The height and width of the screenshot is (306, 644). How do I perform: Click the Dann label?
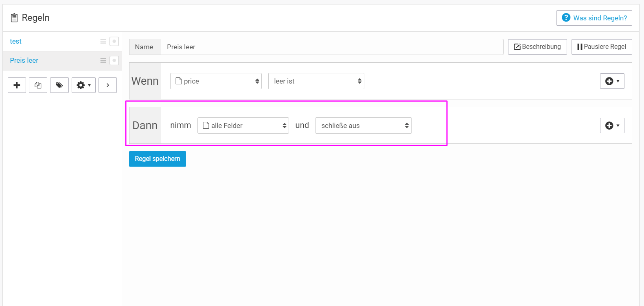tap(145, 125)
